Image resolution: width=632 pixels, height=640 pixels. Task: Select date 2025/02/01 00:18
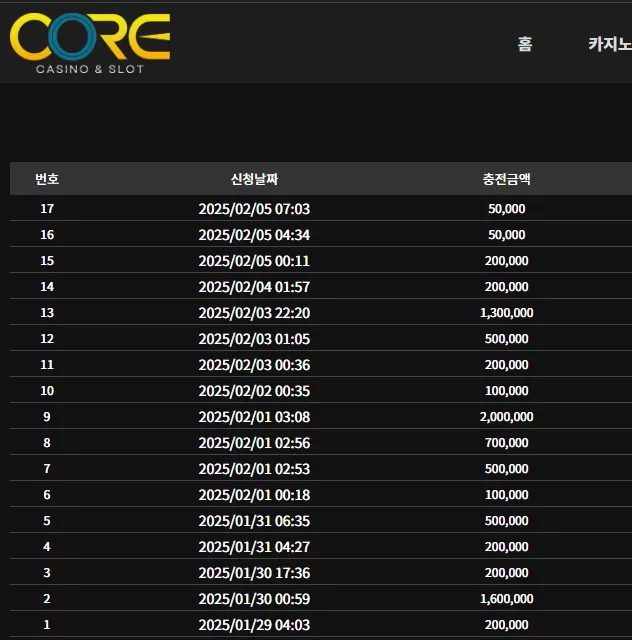[254, 495]
